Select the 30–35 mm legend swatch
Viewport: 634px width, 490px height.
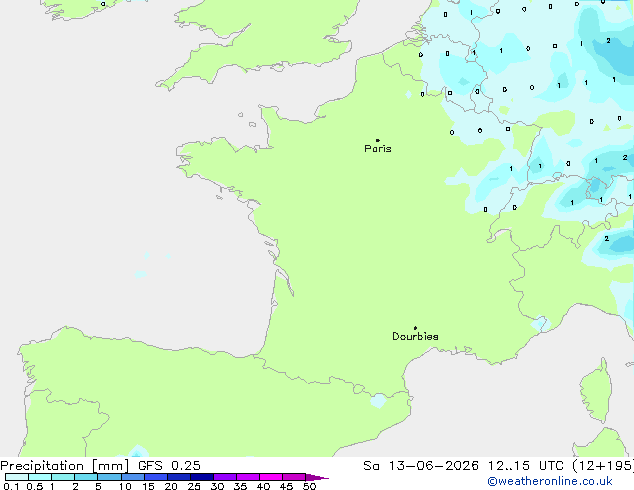click(225, 477)
